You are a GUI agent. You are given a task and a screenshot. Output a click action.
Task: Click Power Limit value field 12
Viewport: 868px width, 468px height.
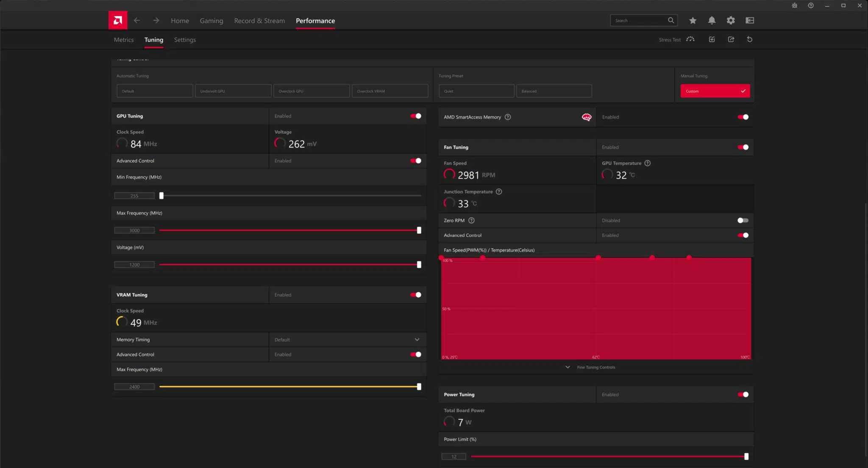tap(454, 457)
